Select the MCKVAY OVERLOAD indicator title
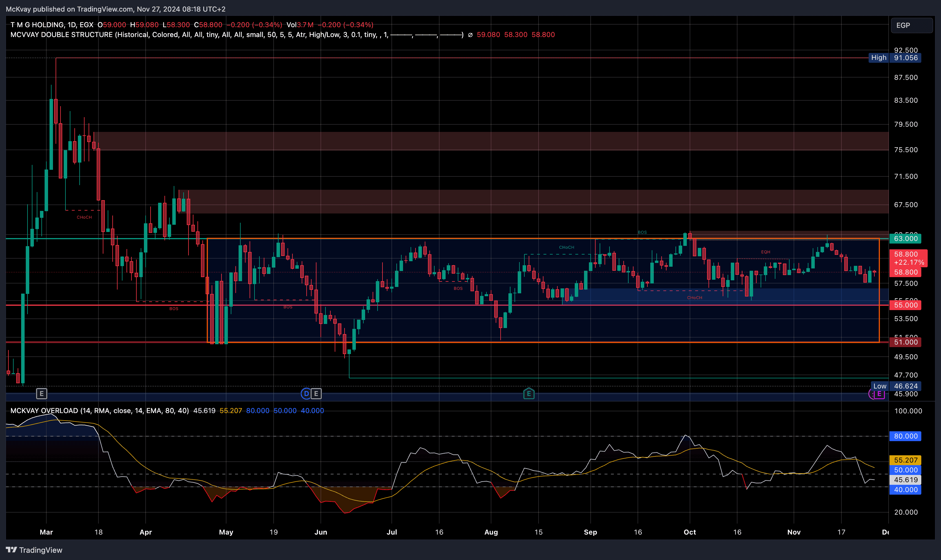Viewport: 941px width, 560px height. [x=44, y=410]
